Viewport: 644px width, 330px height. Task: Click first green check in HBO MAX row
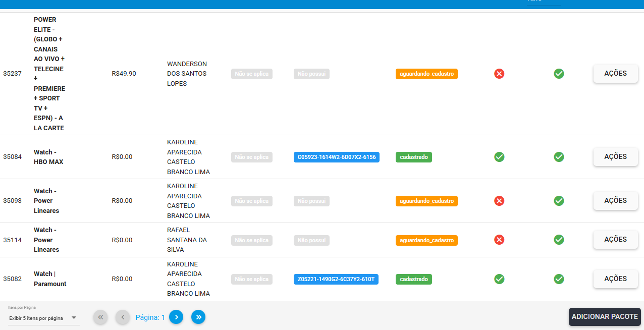(499, 157)
